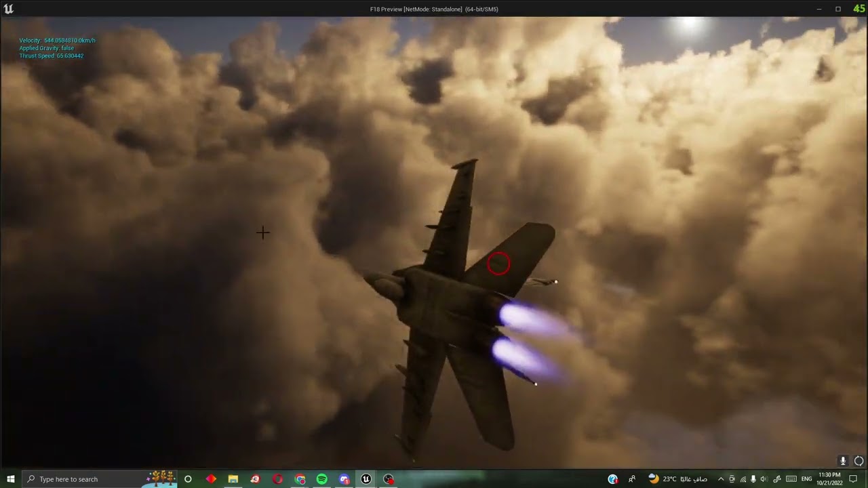The height and width of the screenshot is (488, 868).
Task: Open Spotify from the taskbar
Action: click(x=322, y=479)
